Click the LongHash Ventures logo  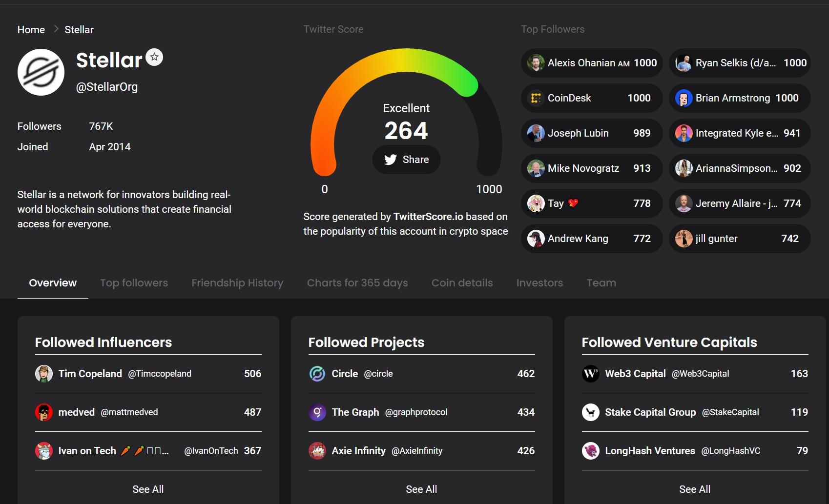pyautogui.click(x=591, y=451)
